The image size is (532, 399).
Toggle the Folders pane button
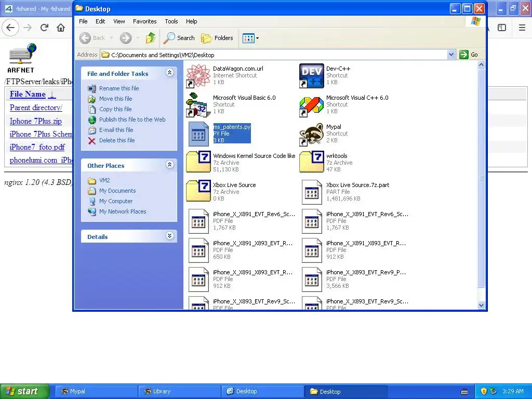coord(217,38)
